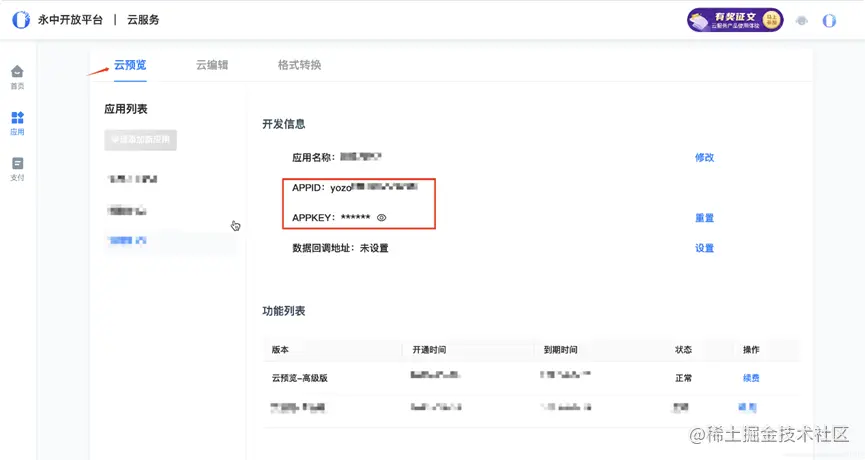Switch to the 云编辑 tab
The image size is (865, 460).
tap(212, 65)
